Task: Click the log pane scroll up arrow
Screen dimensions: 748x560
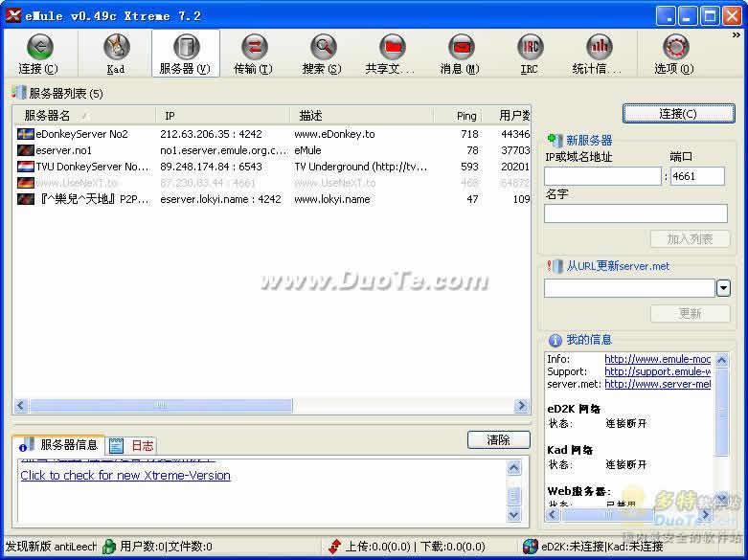Action: 513,468
